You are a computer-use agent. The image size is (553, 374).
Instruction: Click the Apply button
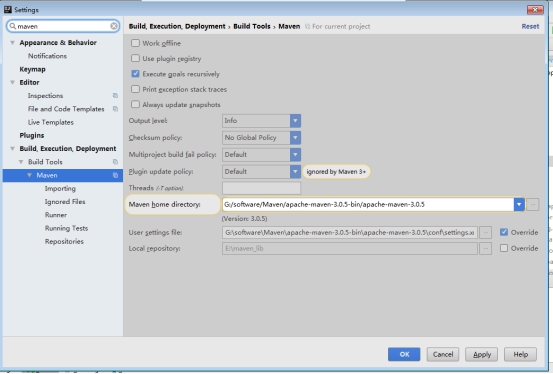pos(481,354)
